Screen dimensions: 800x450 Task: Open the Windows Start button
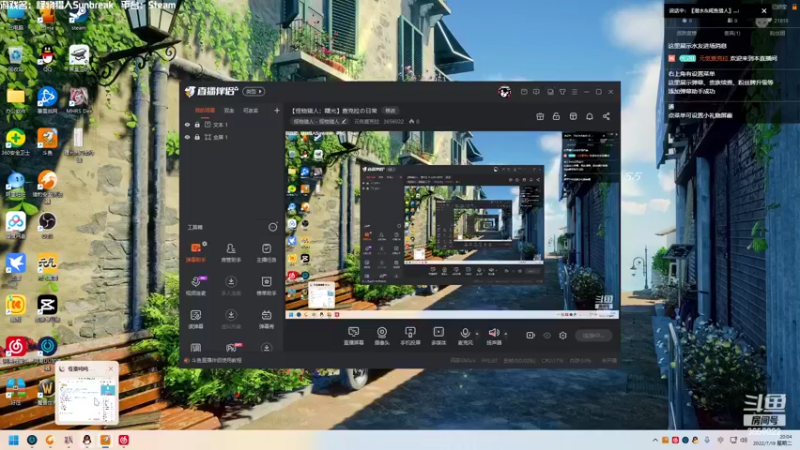tap(14, 440)
